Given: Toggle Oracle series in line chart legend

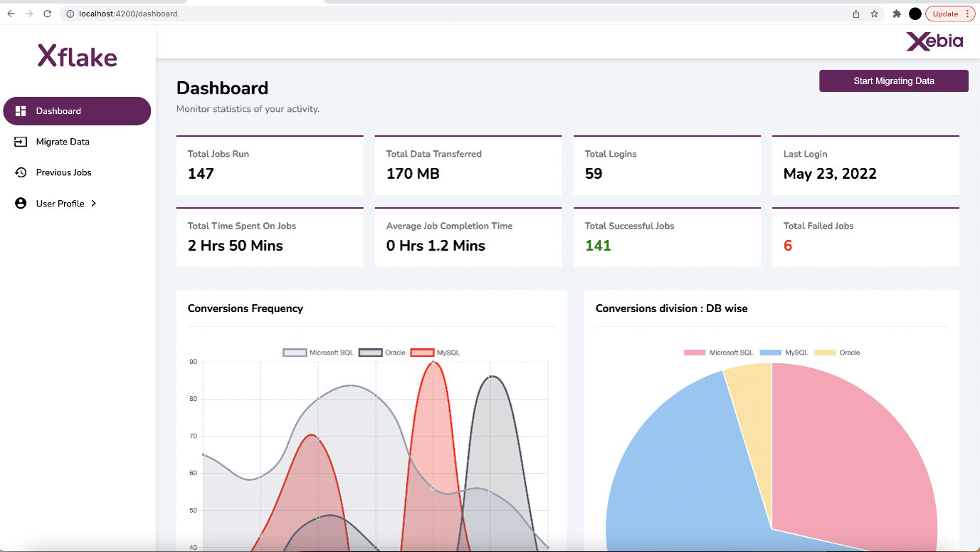Looking at the screenshot, I should [x=382, y=353].
